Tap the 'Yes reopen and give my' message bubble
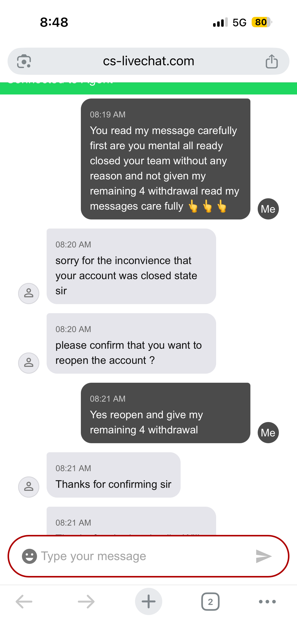Screen dimensions: 297x644 click(x=165, y=413)
